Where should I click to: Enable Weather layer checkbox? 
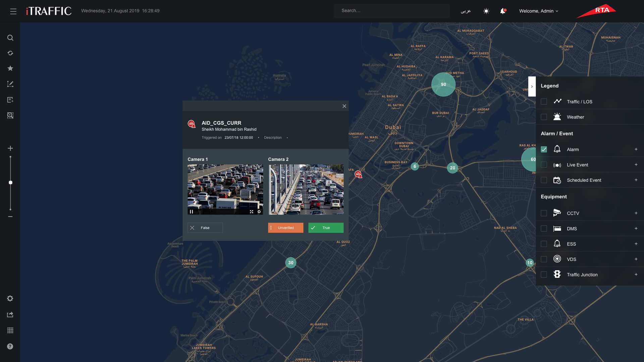pos(544,117)
